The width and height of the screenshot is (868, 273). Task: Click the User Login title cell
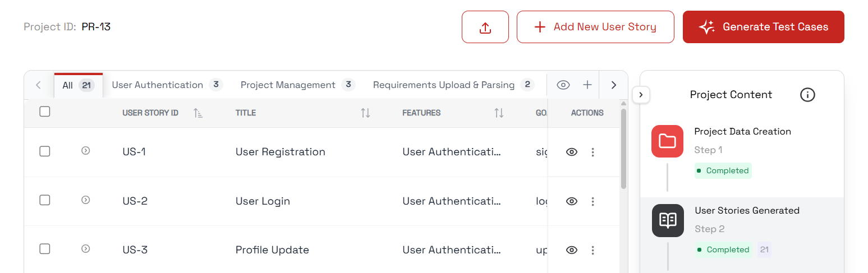coord(263,201)
